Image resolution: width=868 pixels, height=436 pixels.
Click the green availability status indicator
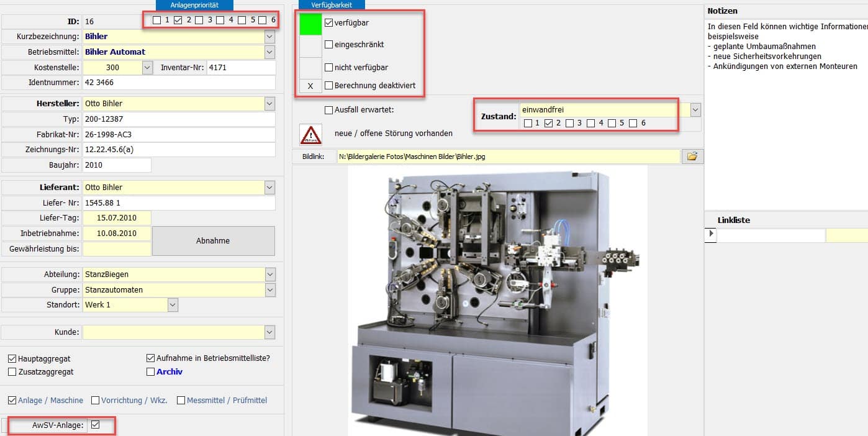[x=310, y=24]
